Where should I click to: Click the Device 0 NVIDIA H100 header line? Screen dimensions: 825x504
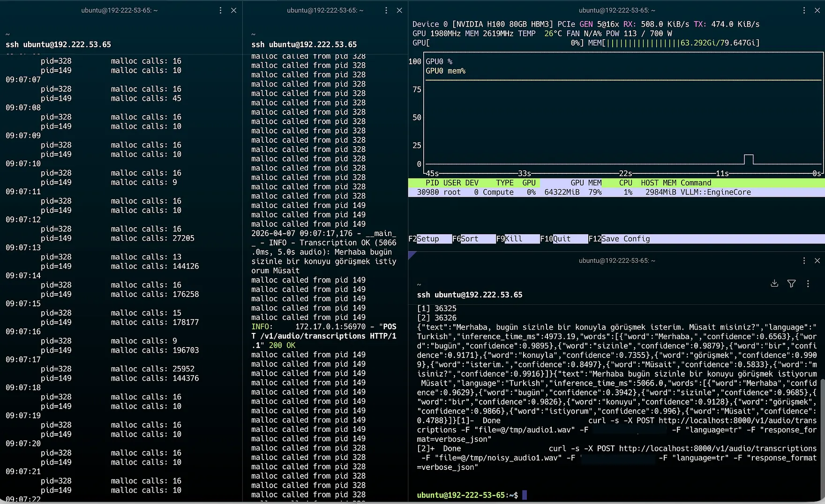(x=586, y=24)
